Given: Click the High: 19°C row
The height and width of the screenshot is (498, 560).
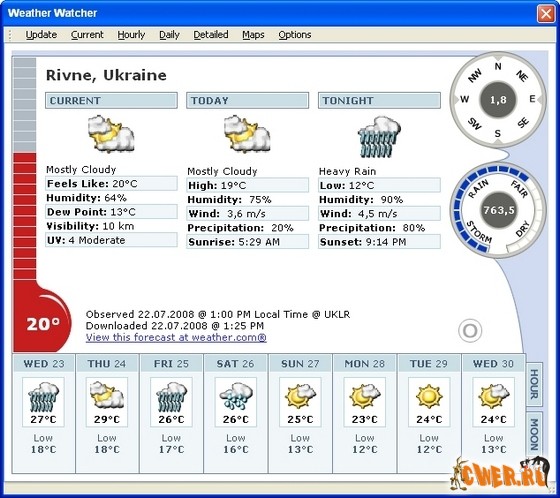Looking at the screenshot, I should click(x=247, y=185).
